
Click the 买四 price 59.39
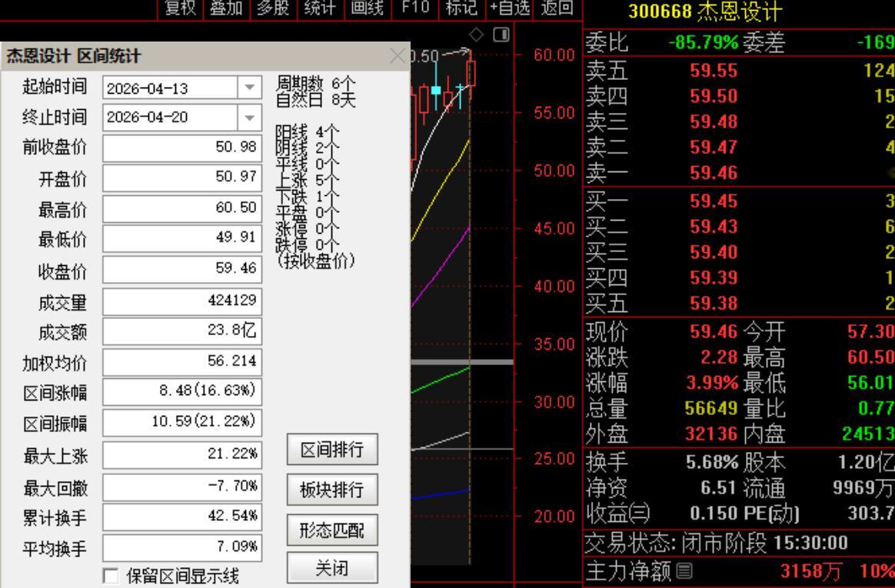click(714, 277)
